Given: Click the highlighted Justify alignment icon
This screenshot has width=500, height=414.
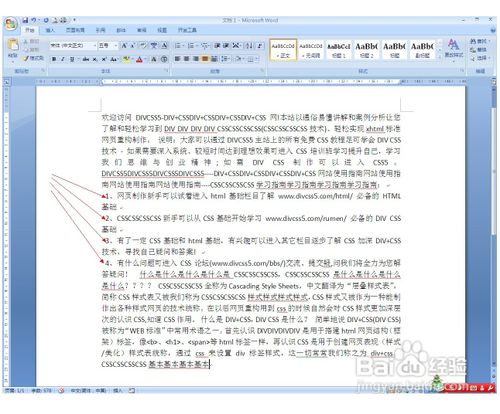Looking at the screenshot, I should pyautogui.click(x=205, y=59).
